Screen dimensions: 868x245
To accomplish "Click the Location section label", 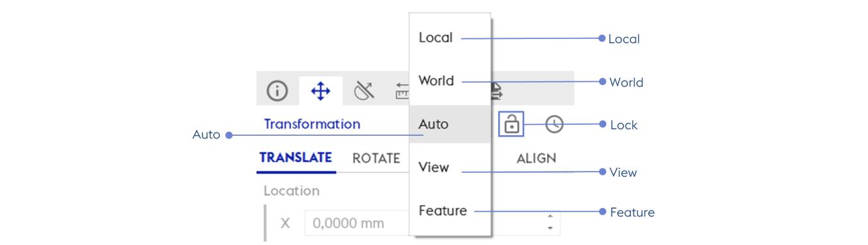I will (x=292, y=191).
